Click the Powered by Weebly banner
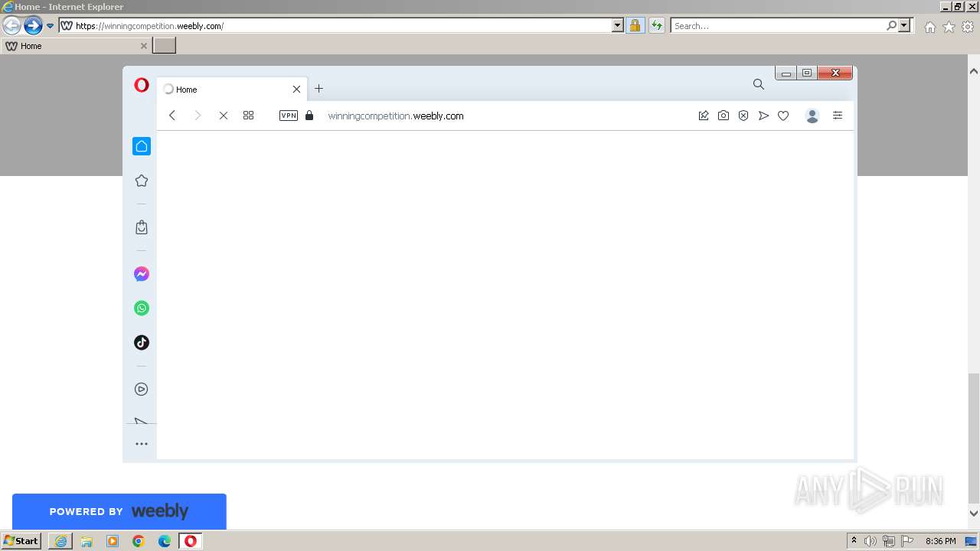 pos(119,511)
